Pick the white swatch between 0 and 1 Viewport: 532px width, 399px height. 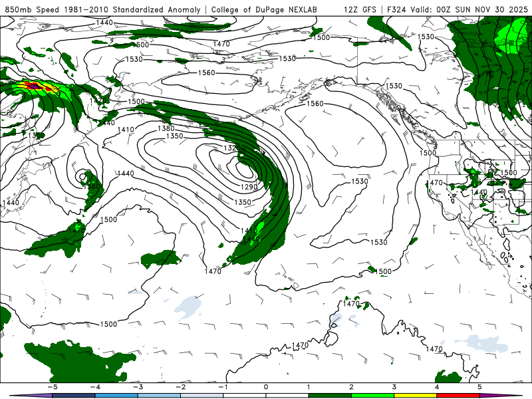[287, 396]
